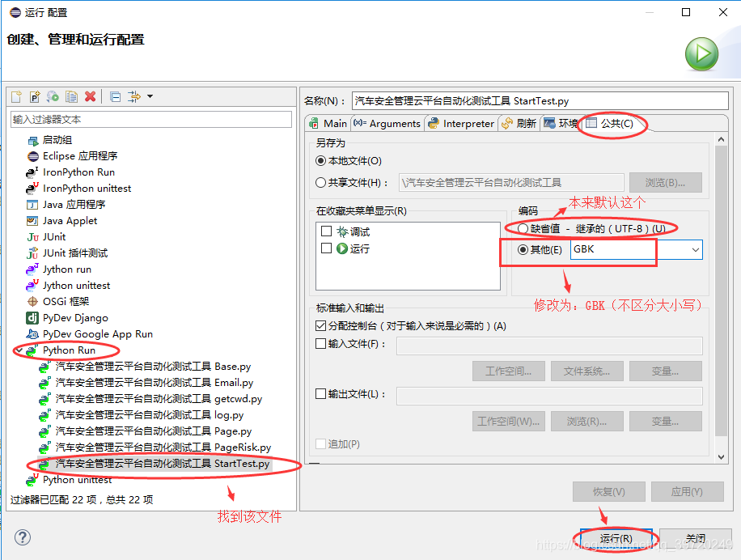This screenshot has height=560, width=741.
Task: Click the export launch configurations icon
Action: pos(52,96)
